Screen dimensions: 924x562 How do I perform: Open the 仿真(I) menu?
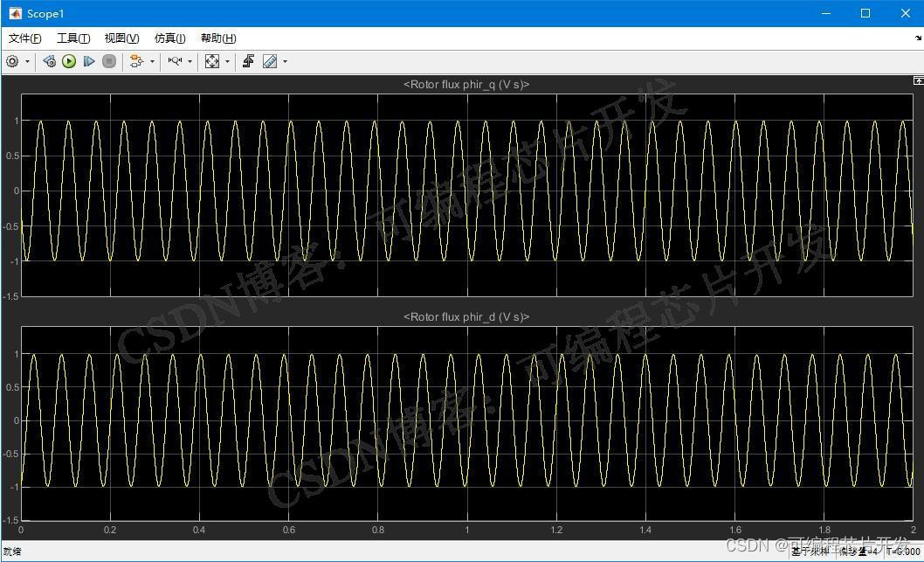click(x=169, y=38)
